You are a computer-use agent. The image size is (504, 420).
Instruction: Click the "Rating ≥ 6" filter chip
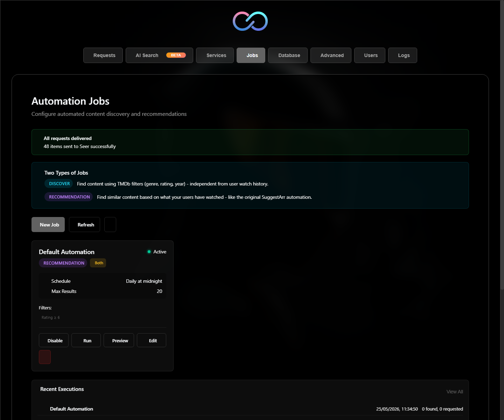(x=51, y=317)
